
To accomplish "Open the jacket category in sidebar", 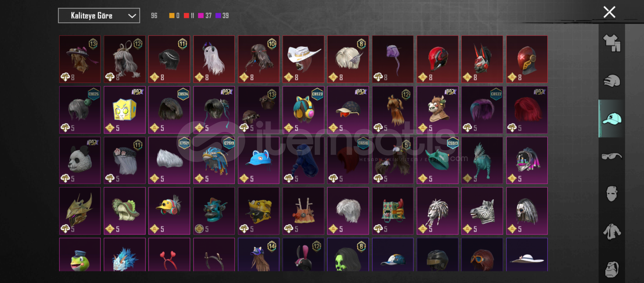I will [612, 232].
